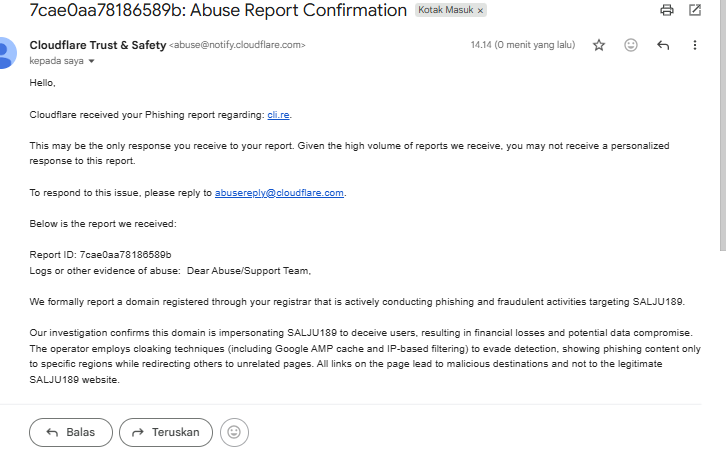Viewport: 726px width, 449px height.
Task: Click the Balas reply button
Action: coord(71,432)
